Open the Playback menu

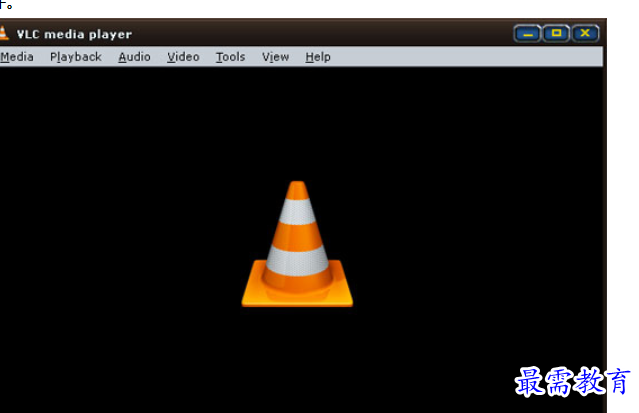pos(76,57)
